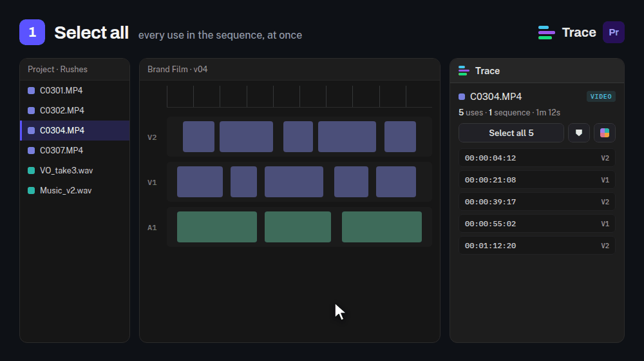The width and height of the screenshot is (644, 361).
Task: Click the timeline ruler above track V2
Action: (299, 97)
